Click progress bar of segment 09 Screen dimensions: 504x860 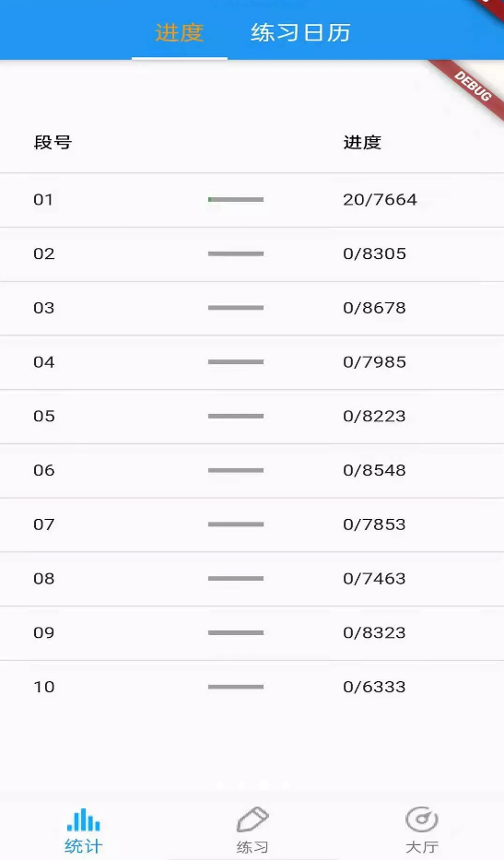(x=236, y=632)
